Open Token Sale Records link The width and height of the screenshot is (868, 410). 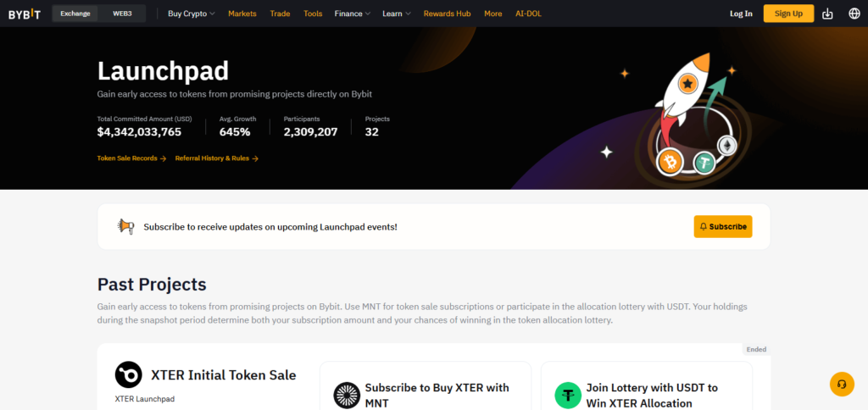pyautogui.click(x=131, y=158)
